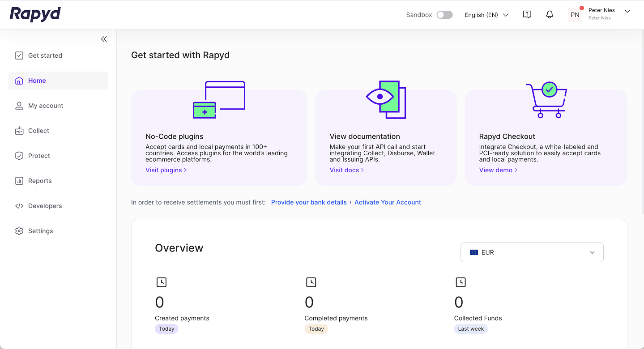Open Get started in sidebar

click(x=58, y=55)
